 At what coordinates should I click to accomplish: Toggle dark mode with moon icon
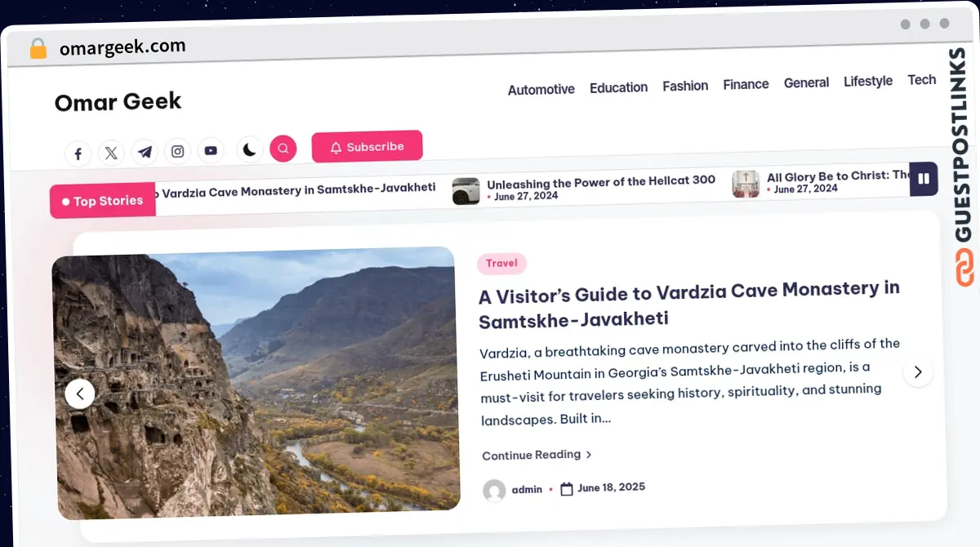tap(250, 149)
